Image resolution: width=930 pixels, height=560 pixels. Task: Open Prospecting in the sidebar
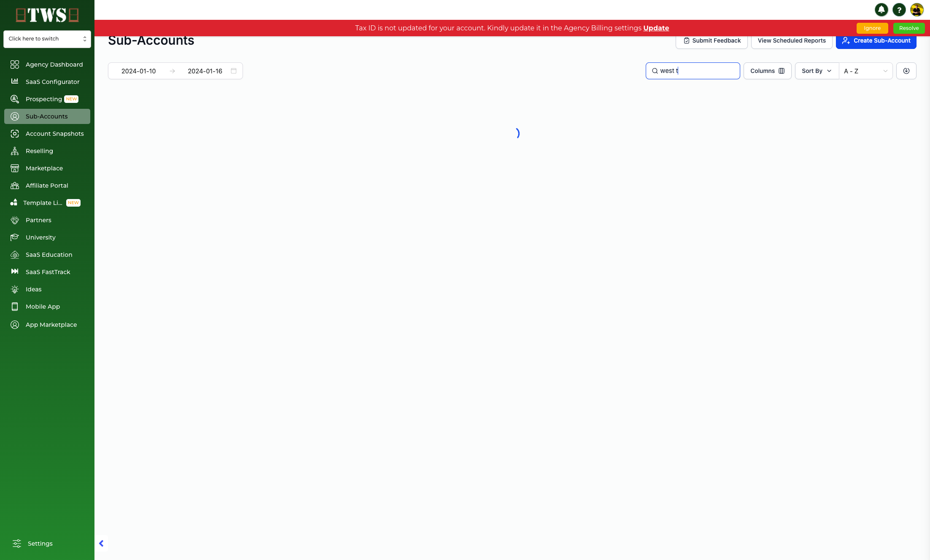click(x=47, y=99)
